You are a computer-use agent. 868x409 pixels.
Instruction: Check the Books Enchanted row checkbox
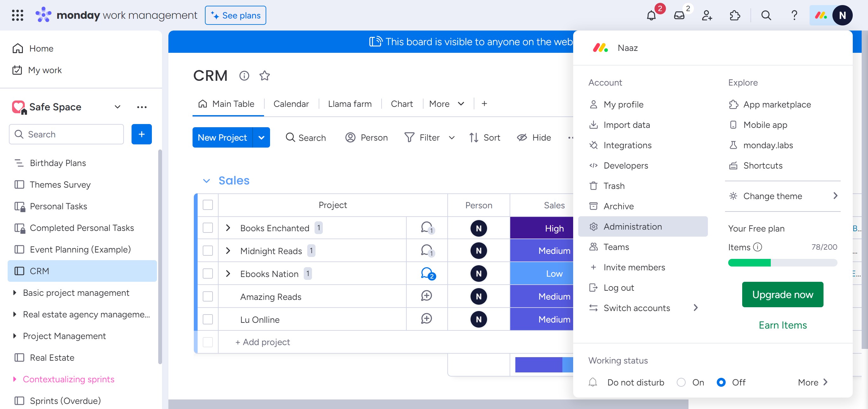[x=207, y=228]
